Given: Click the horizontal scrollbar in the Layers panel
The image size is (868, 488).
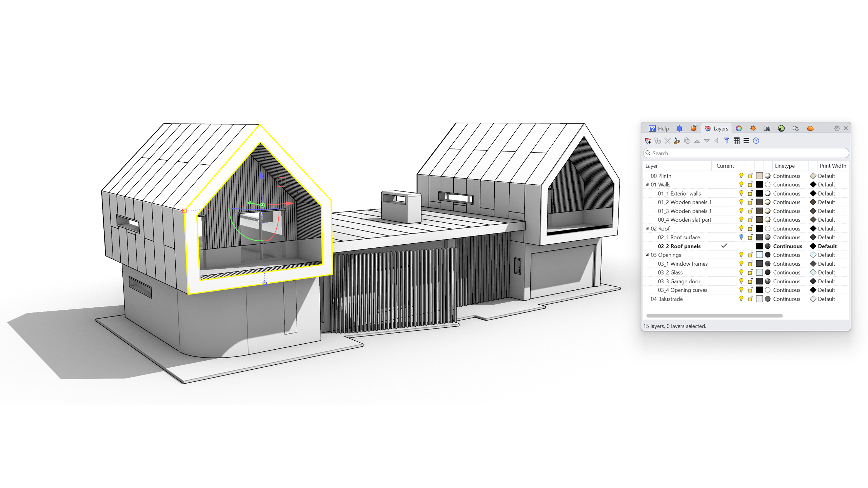Looking at the screenshot, I should pyautogui.click(x=714, y=316).
